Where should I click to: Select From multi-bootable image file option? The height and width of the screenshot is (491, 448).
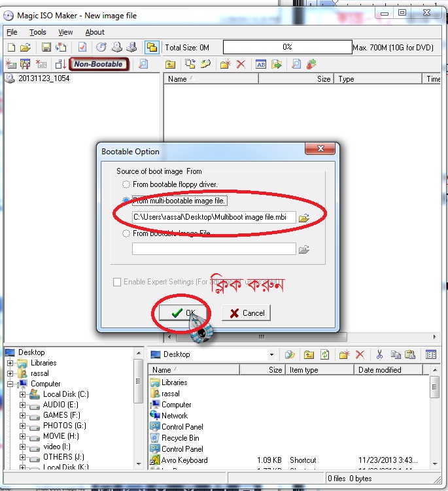click(126, 201)
